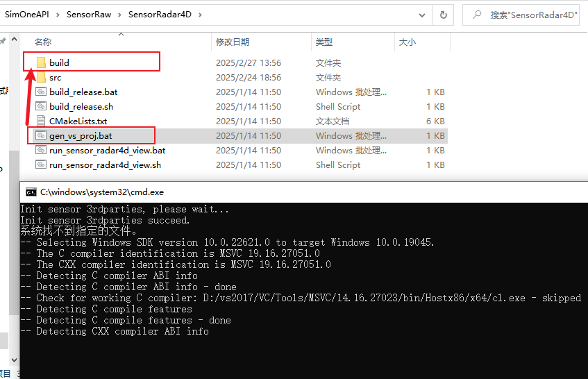Click navigation pane scroll down arrow
This screenshot has height=379, width=588.
click(15, 360)
